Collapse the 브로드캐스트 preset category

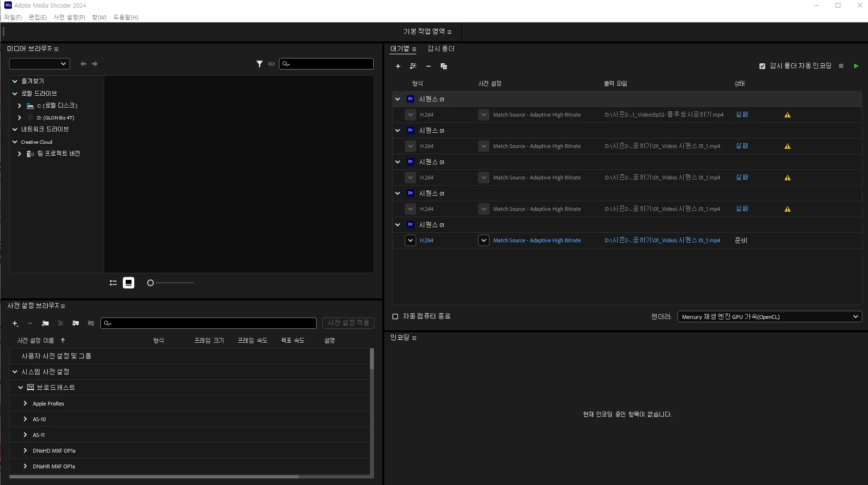[20, 387]
